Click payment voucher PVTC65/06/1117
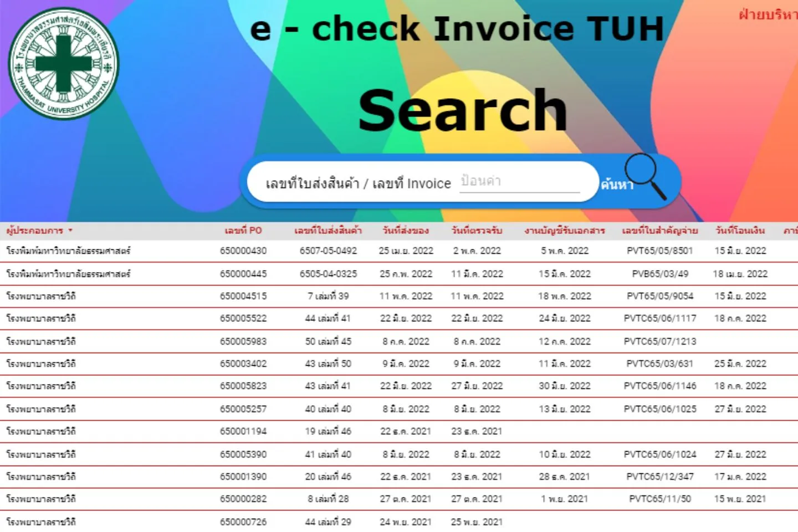The image size is (798, 532). point(659,319)
